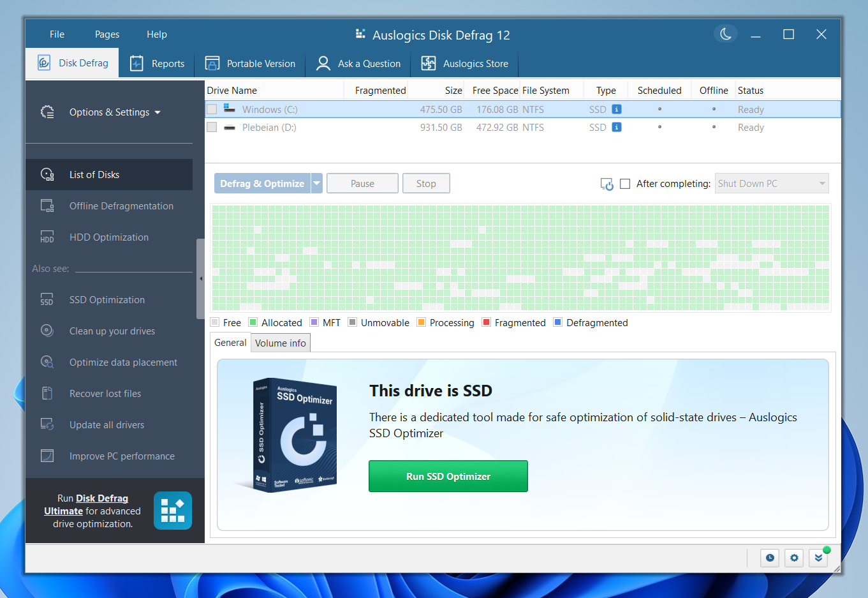Open Offline Defragmentation from the sidebar
The height and width of the screenshot is (598, 868).
[121, 206]
